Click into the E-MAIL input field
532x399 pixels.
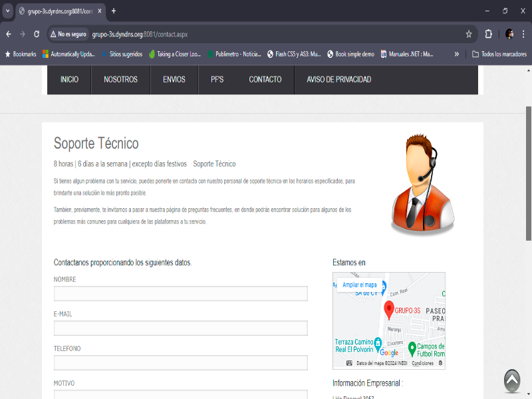click(180, 328)
